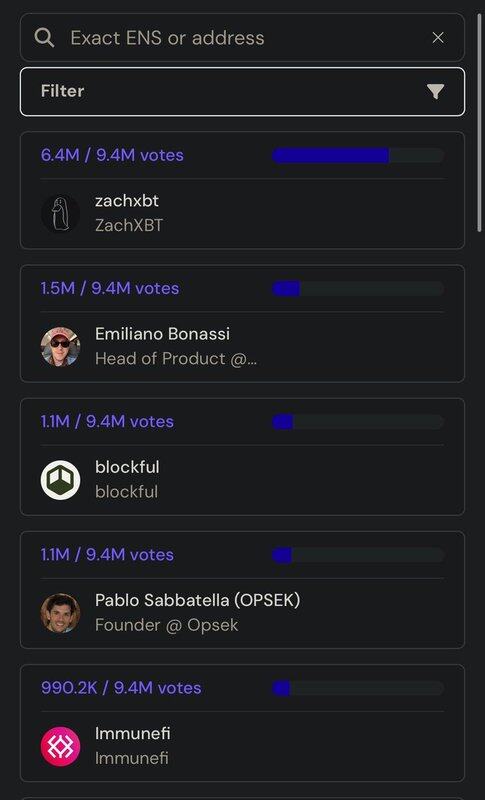Image resolution: width=485 pixels, height=800 pixels.
Task: Click the 990.2K votes progress bar
Action: (x=358, y=688)
